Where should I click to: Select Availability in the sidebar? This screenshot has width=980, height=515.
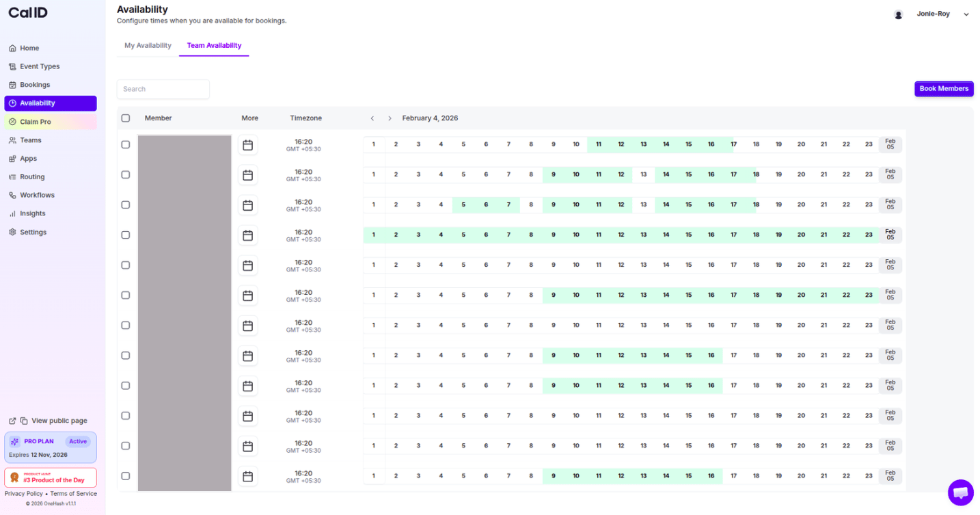[x=50, y=103]
